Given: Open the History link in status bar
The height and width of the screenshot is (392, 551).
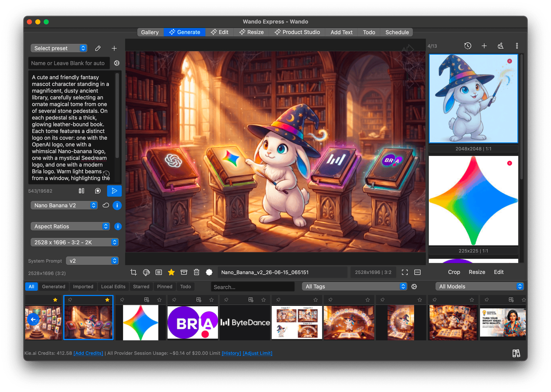Looking at the screenshot, I should (231, 353).
